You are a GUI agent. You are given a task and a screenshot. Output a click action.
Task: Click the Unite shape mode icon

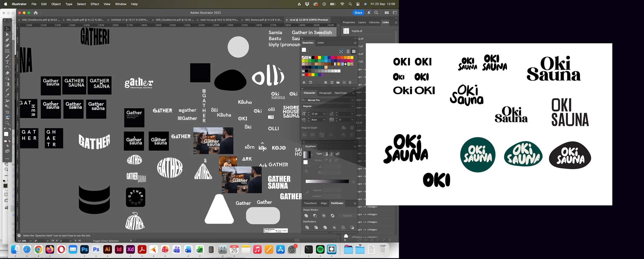coord(306,216)
